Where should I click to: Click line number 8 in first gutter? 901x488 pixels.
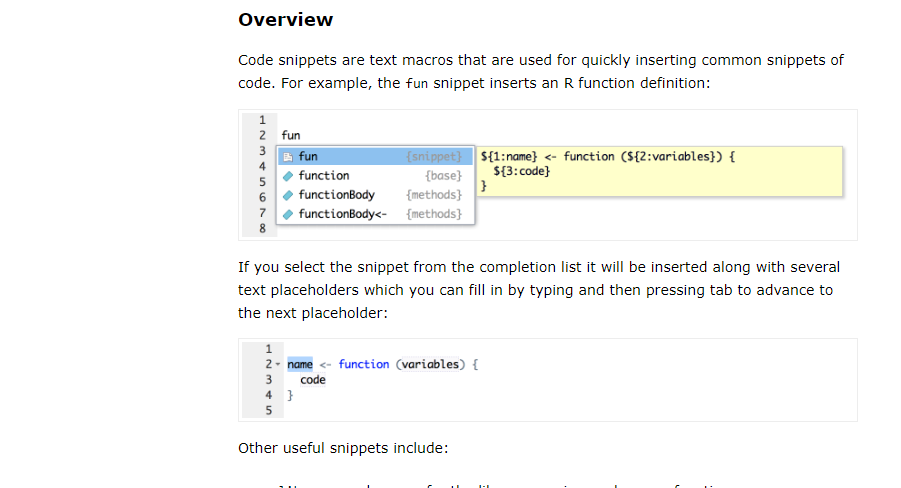click(262, 229)
